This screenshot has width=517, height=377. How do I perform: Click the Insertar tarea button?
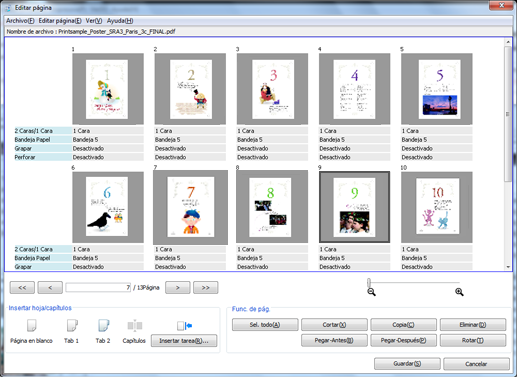pos(184,341)
